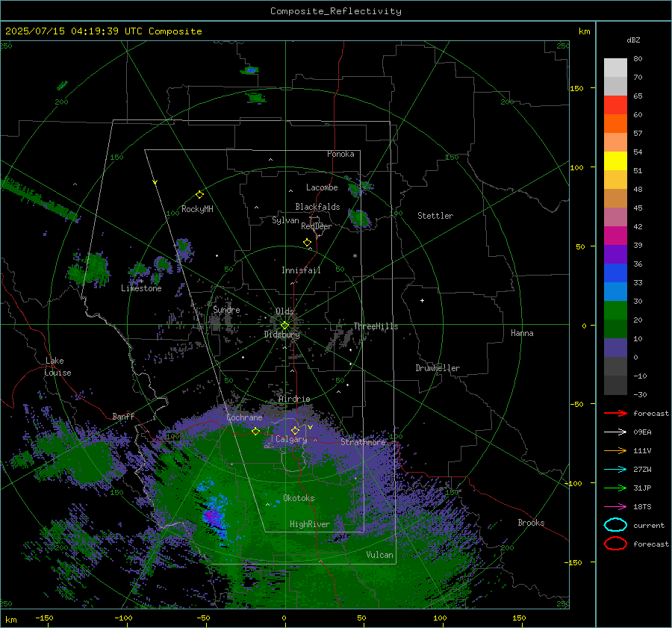The width and height of the screenshot is (672, 628).
Task: Select the 42 dBZ magenta swatch
Action: click(615, 235)
